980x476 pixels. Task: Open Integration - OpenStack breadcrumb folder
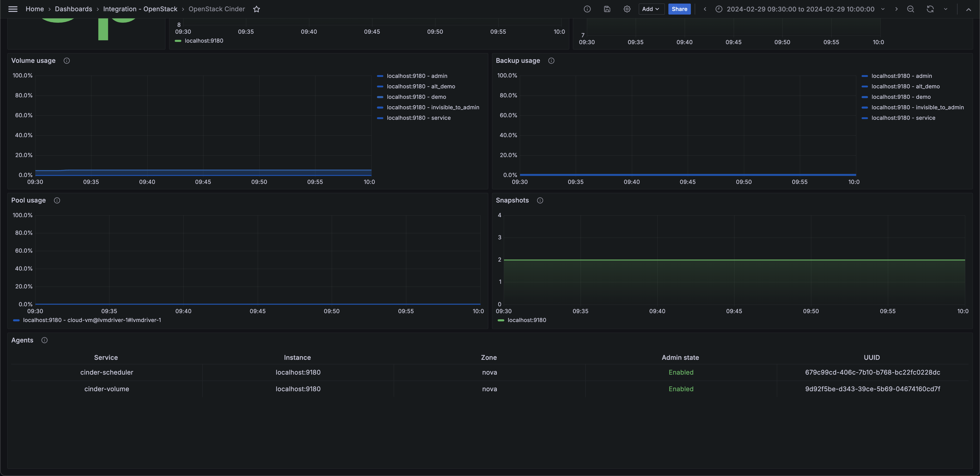pos(140,9)
